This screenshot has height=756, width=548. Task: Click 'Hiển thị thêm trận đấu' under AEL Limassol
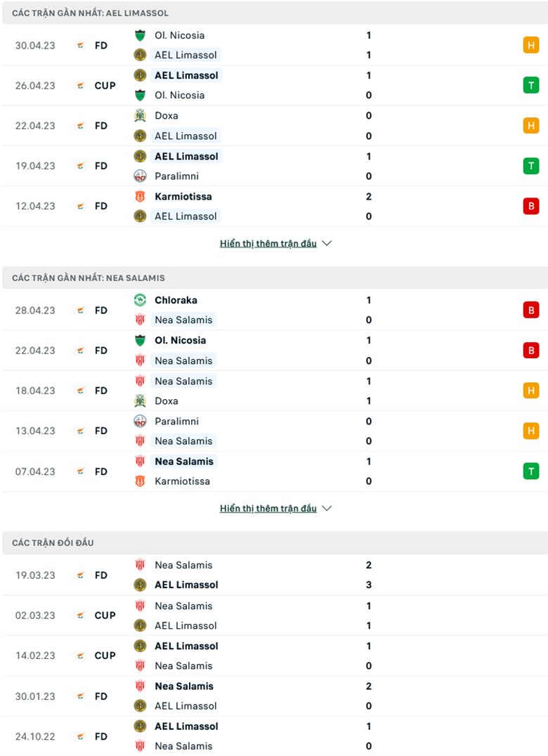coord(268,244)
